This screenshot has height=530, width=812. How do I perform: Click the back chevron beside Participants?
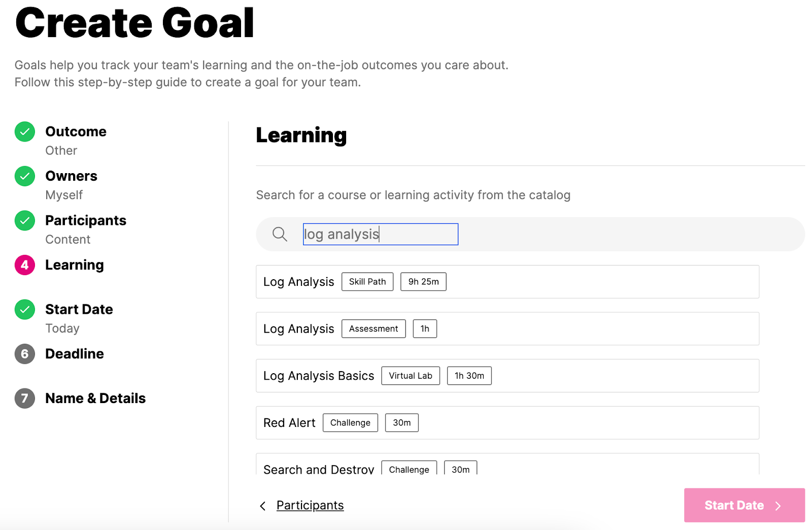tap(263, 506)
